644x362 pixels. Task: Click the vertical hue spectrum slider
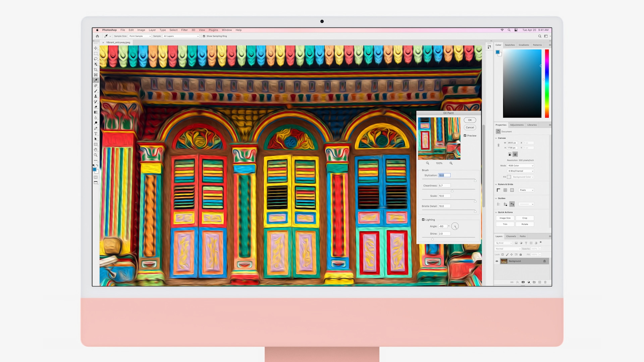[547, 84]
